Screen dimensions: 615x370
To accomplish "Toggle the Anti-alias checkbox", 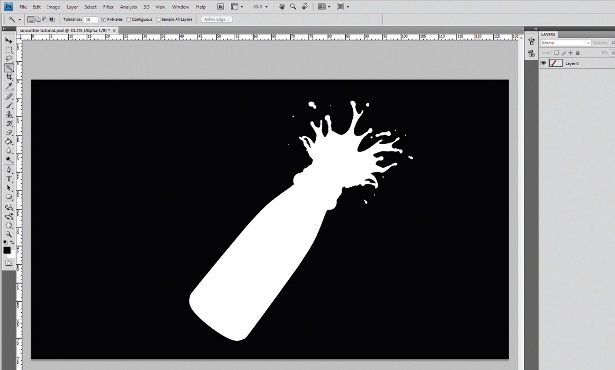I will [104, 19].
